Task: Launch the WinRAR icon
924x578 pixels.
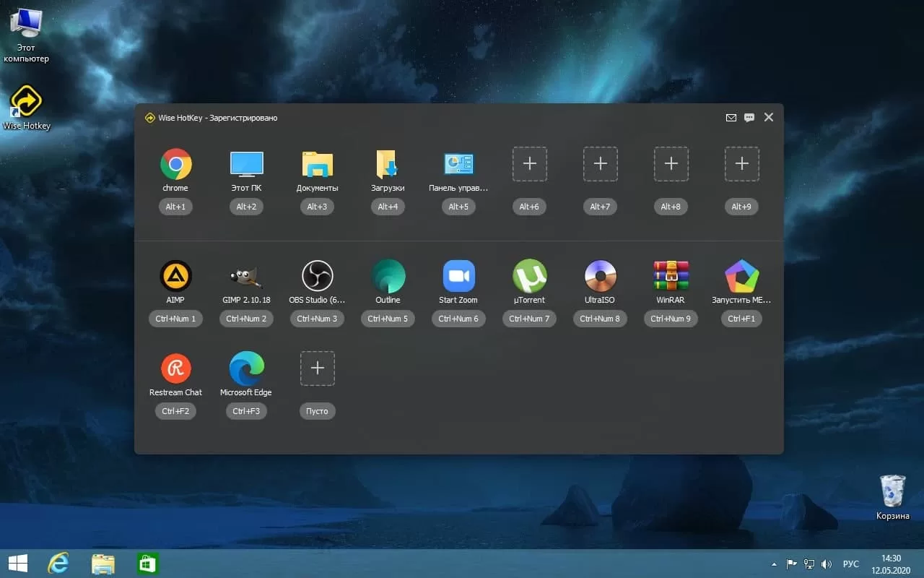Action: [x=671, y=276]
